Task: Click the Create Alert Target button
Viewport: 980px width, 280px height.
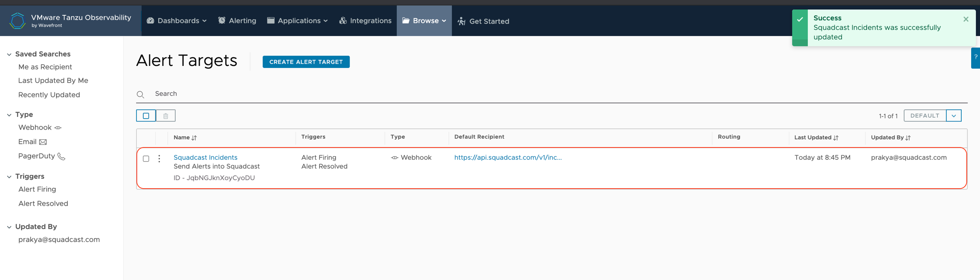Action: pyautogui.click(x=306, y=62)
